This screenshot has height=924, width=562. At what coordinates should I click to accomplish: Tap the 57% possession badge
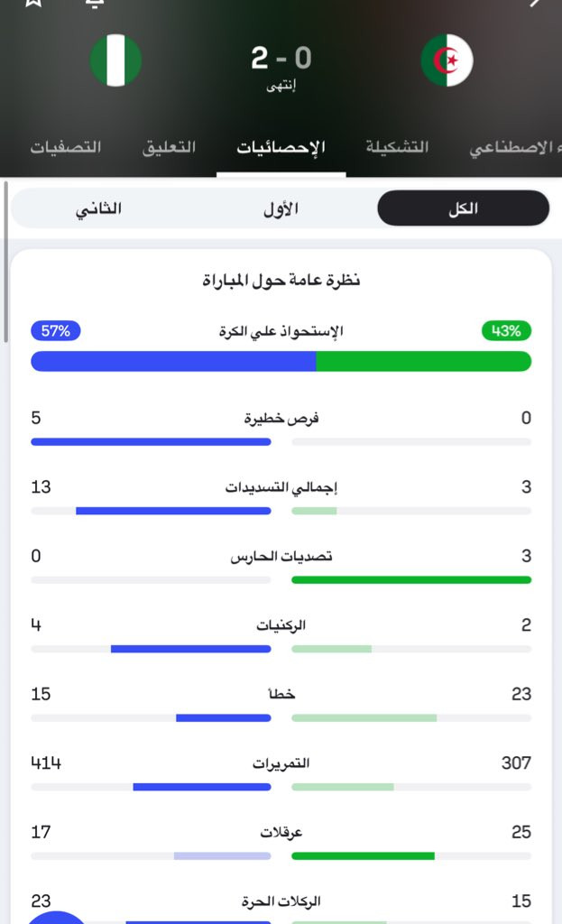pos(55,331)
